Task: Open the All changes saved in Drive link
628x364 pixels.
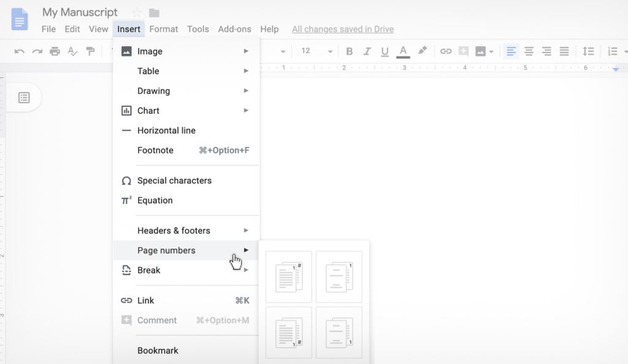Action: pyautogui.click(x=343, y=29)
